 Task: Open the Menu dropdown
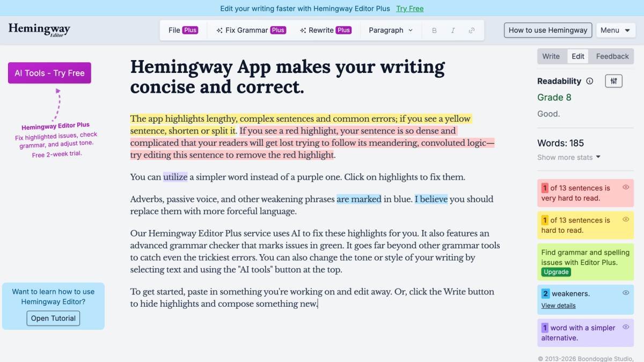click(616, 30)
